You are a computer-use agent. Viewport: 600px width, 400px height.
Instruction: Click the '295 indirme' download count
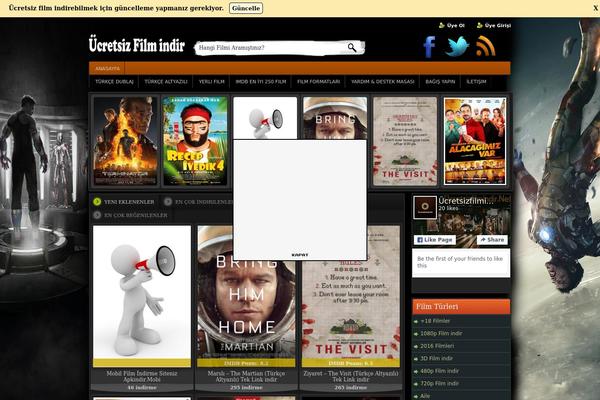coord(246,387)
